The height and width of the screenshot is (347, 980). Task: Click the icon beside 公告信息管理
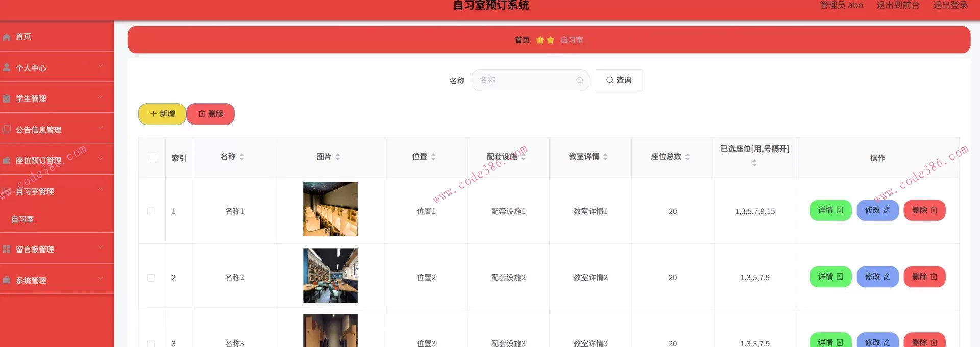(7, 129)
